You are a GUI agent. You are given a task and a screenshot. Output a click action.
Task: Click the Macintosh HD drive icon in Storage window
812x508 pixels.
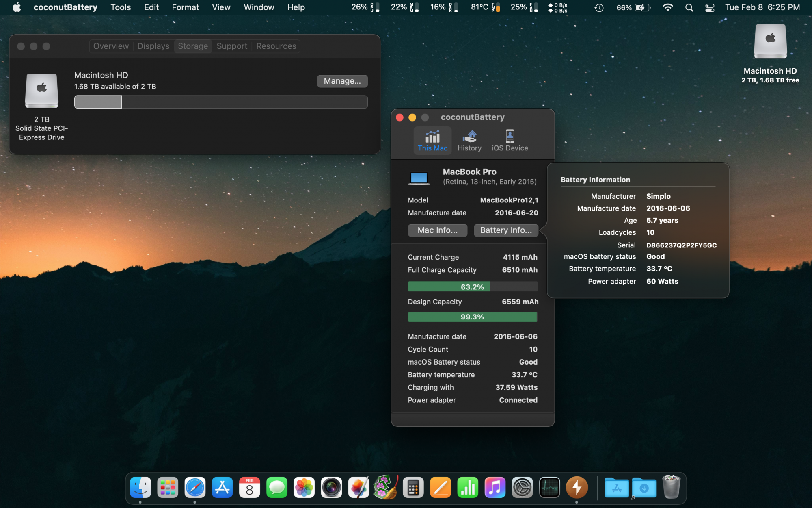point(41,90)
